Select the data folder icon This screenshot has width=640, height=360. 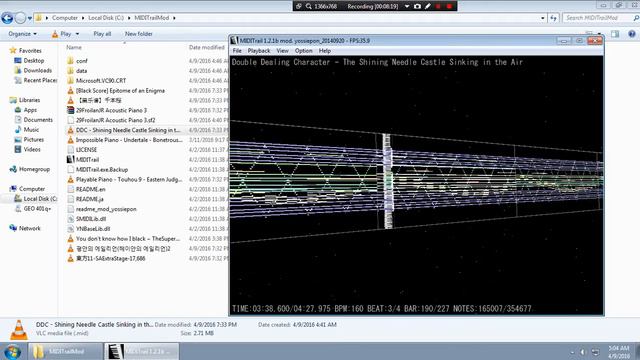coord(70,71)
